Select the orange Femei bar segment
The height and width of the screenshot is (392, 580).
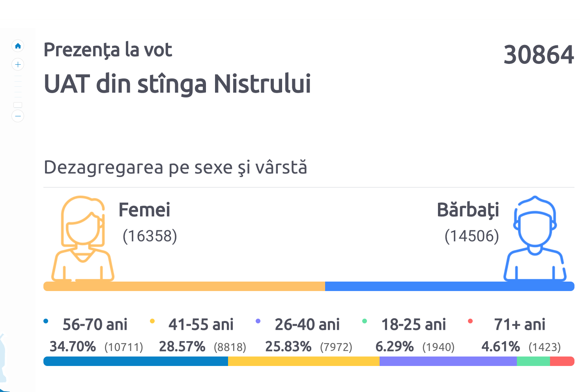(184, 286)
